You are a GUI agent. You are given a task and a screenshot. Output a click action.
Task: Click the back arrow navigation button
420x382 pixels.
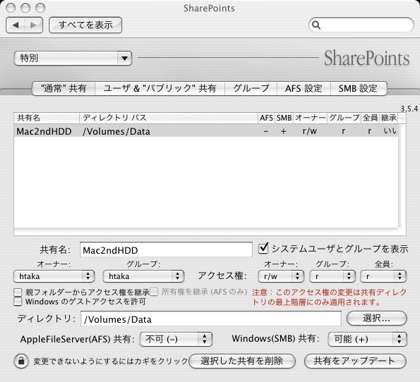(x=15, y=25)
